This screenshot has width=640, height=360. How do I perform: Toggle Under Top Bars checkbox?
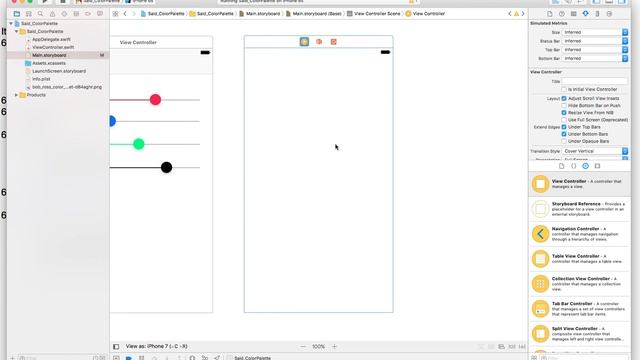[564, 127]
